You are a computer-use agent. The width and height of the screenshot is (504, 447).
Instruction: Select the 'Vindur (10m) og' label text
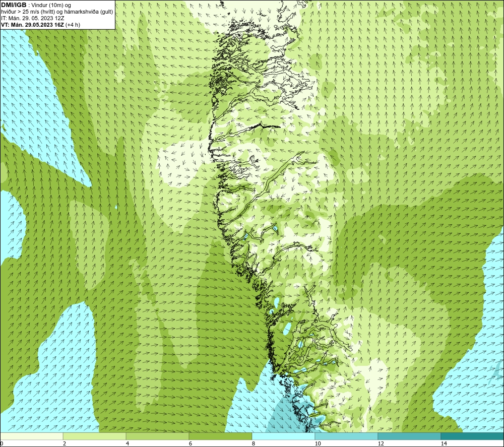pos(51,6)
